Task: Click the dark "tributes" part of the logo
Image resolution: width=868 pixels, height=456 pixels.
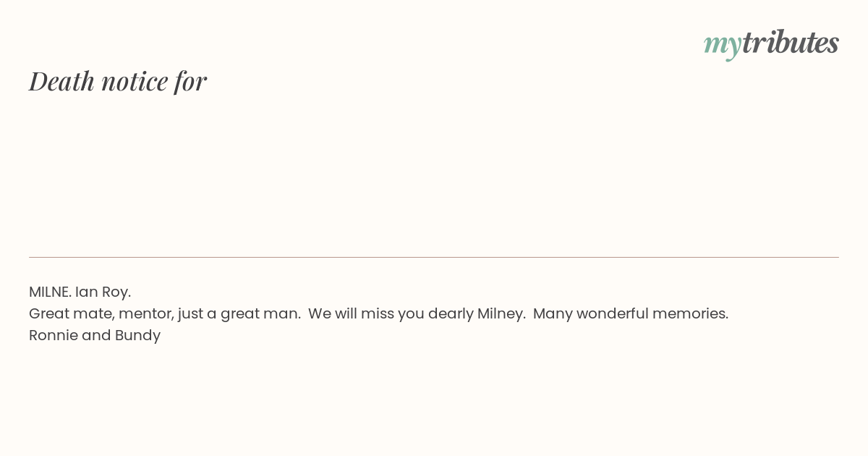Action: point(791,42)
